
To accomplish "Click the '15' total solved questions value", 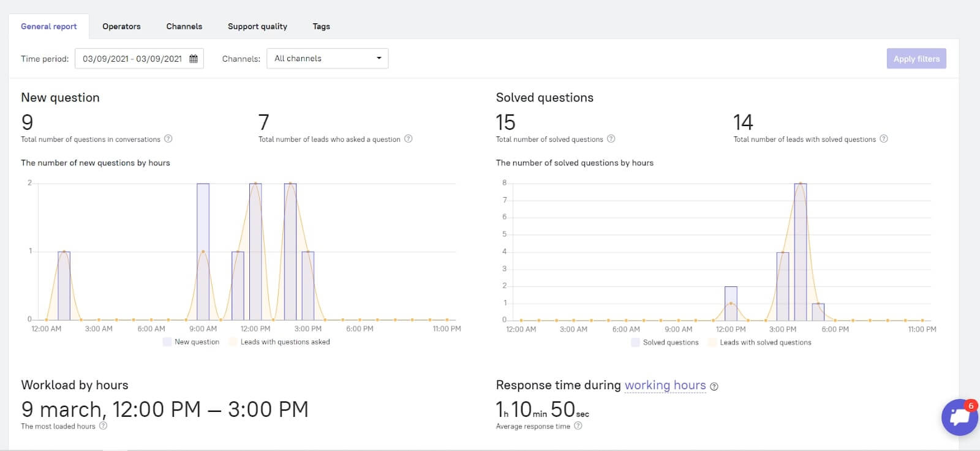I will point(505,122).
